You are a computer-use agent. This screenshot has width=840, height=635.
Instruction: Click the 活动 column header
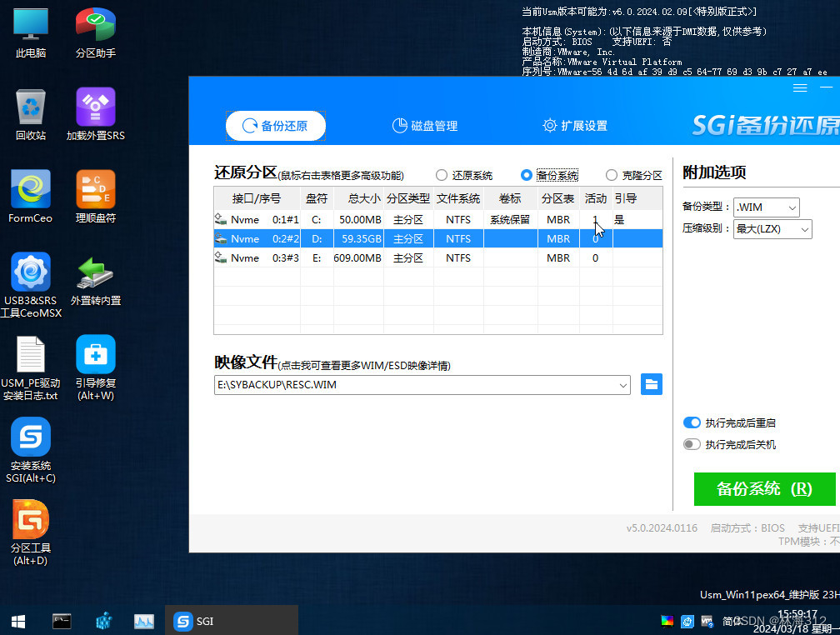596,198
